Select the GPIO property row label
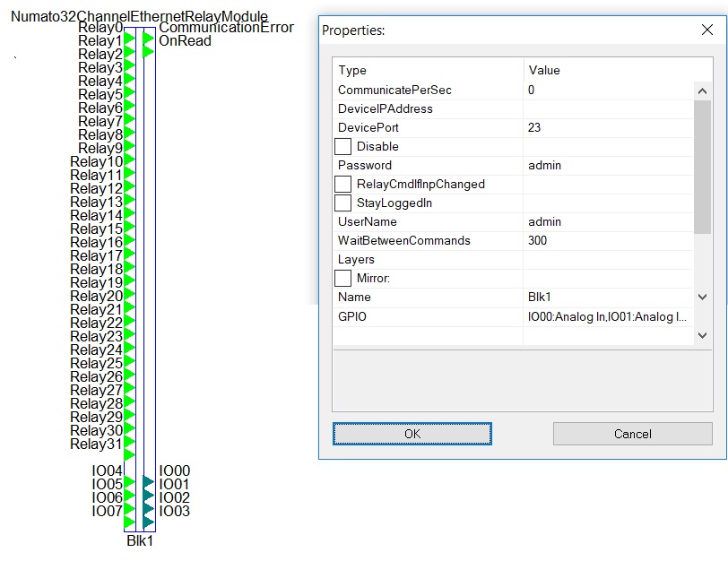The width and height of the screenshot is (728, 561). [x=352, y=316]
